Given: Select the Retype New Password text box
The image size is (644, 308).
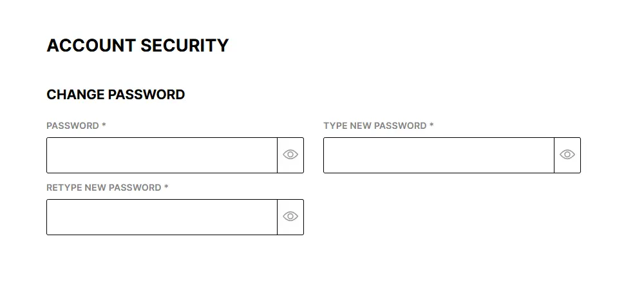Looking at the screenshot, I should coord(162,217).
